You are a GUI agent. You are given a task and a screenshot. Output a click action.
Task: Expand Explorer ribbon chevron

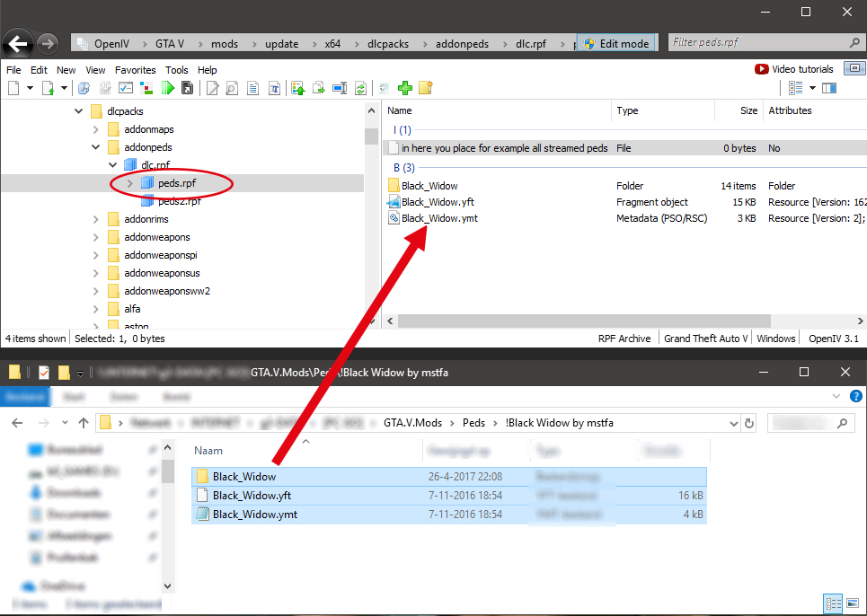(836, 396)
